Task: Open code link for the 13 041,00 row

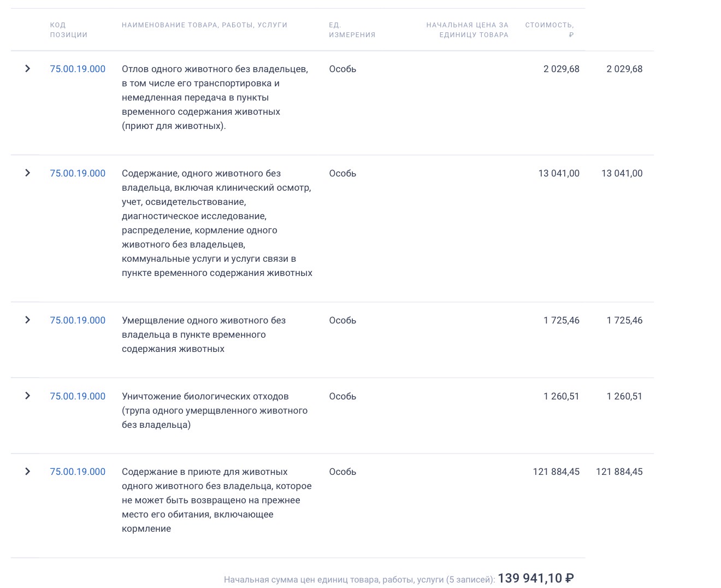Action: [78, 173]
